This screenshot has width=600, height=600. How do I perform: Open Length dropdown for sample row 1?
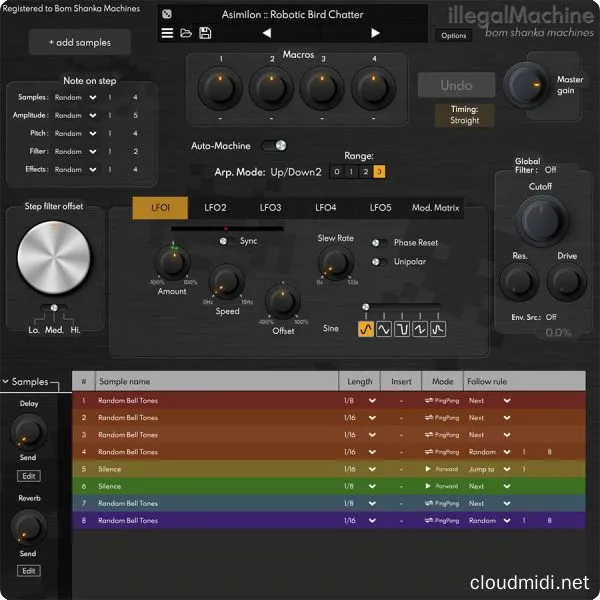tap(372, 401)
